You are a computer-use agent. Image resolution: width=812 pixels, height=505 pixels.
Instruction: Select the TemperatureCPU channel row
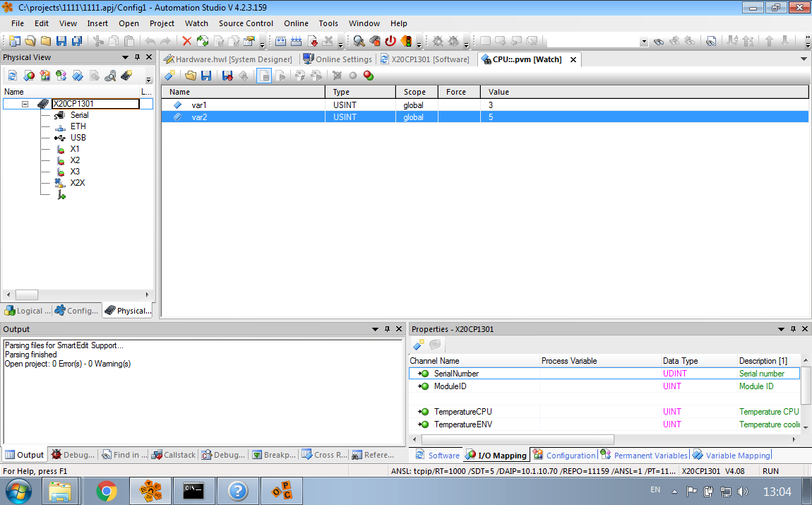click(x=604, y=412)
